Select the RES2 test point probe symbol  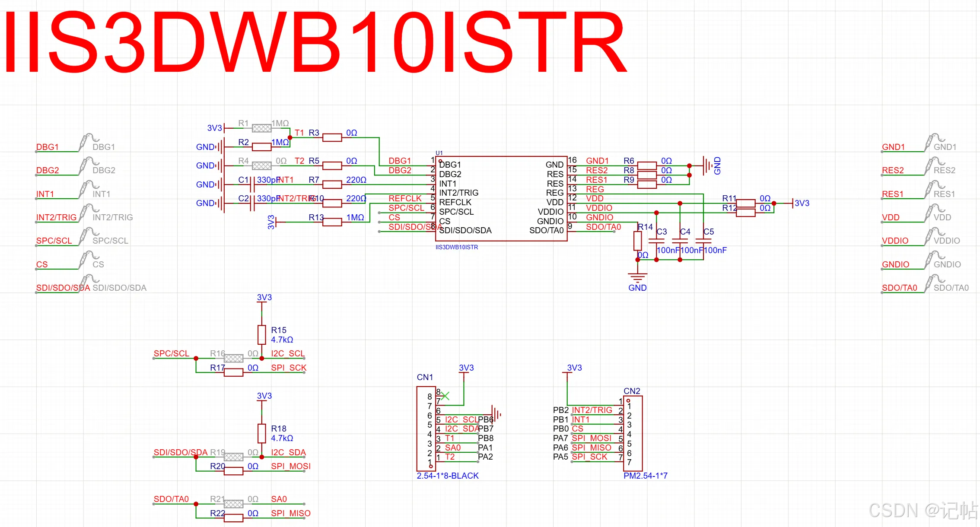coord(934,165)
